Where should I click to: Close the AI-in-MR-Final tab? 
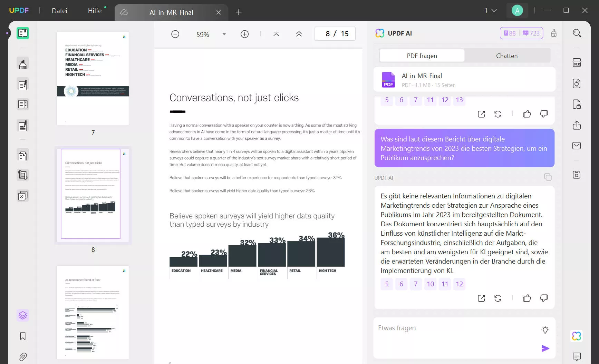click(x=219, y=12)
